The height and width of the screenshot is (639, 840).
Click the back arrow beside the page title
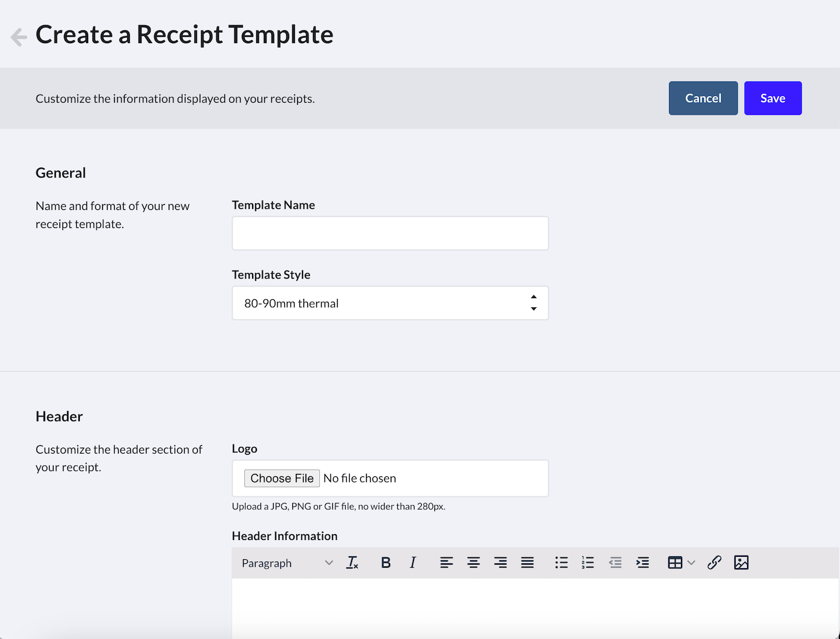click(x=19, y=37)
